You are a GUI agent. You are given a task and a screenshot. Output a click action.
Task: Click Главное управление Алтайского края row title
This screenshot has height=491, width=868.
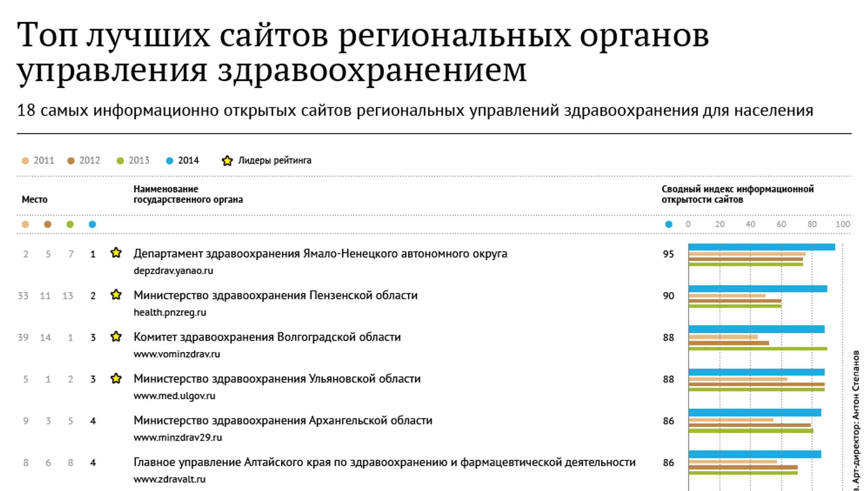tap(384, 463)
